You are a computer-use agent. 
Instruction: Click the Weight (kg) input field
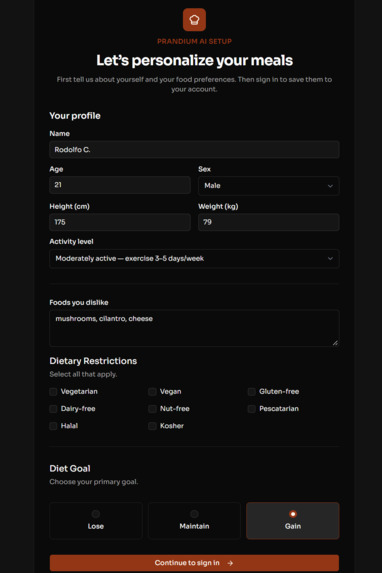269,222
